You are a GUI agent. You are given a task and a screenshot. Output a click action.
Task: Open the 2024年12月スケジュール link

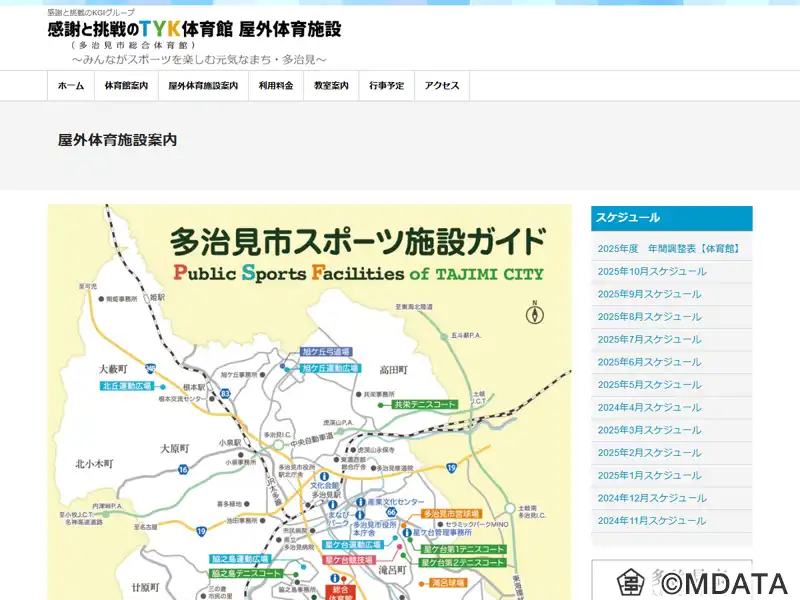(652, 498)
